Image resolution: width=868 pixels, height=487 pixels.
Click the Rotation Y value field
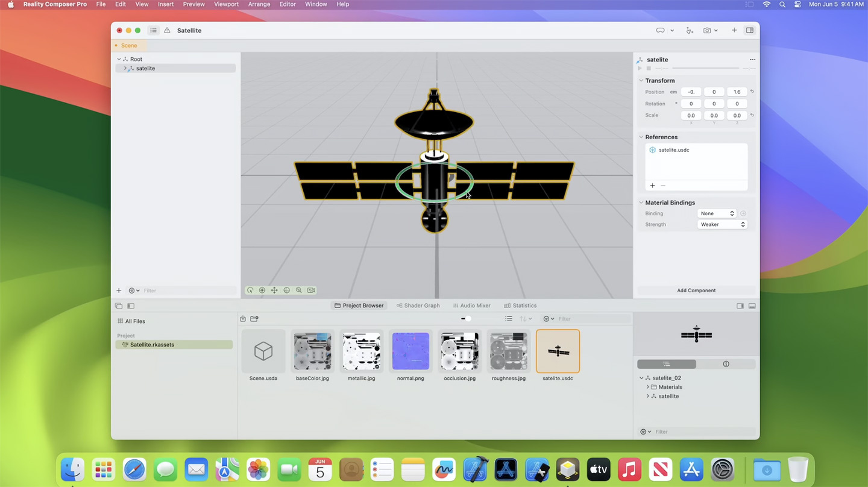[x=714, y=104]
